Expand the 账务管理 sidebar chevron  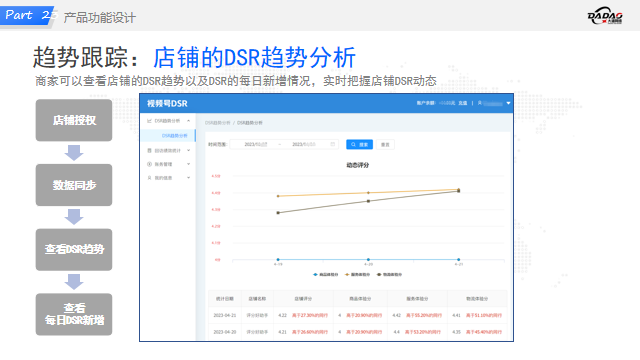[x=189, y=164]
